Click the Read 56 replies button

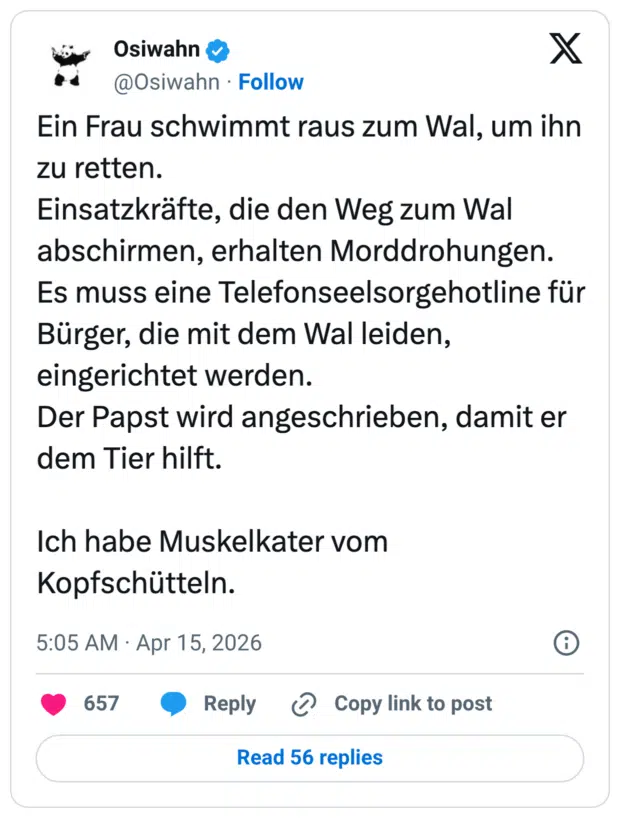point(310,757)
